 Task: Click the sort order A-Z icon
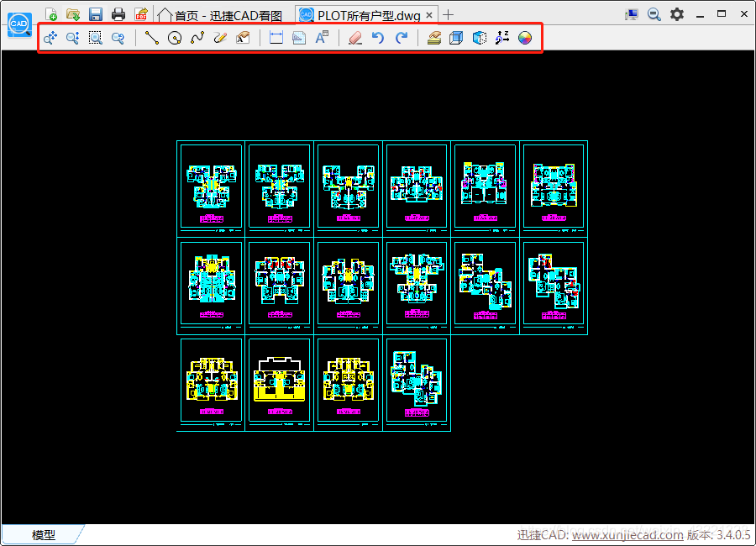click(x=502, y=38)
